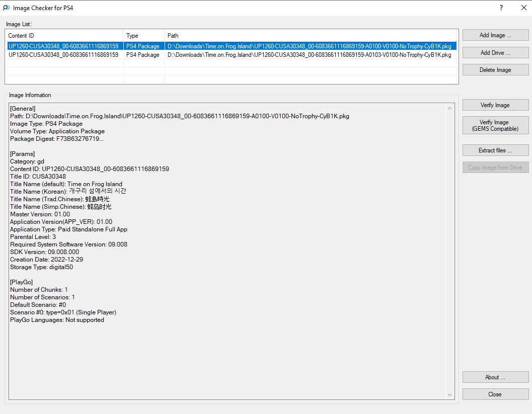Click the Number of Scenarios: 1 line
Image resolution: width=532 pixels, height=414 pixels.
[42, 297]
